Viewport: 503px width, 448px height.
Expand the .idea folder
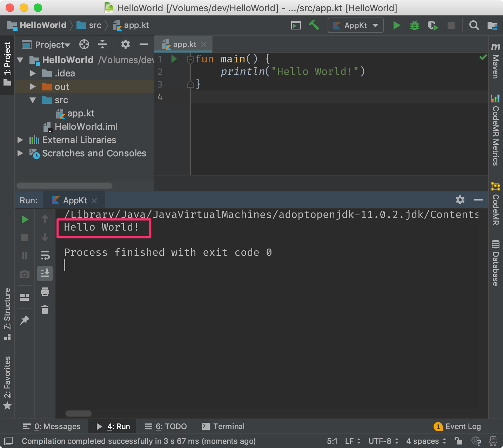coord(33,73)
